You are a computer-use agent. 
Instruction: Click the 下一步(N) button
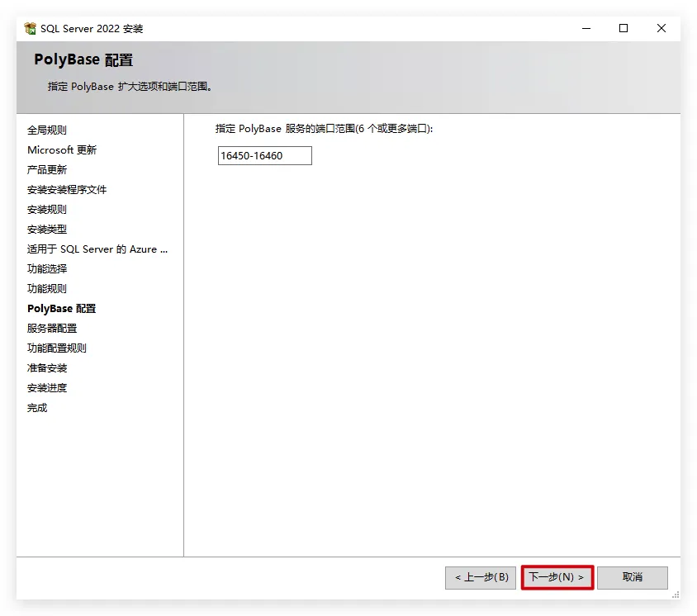coord(557,577)
